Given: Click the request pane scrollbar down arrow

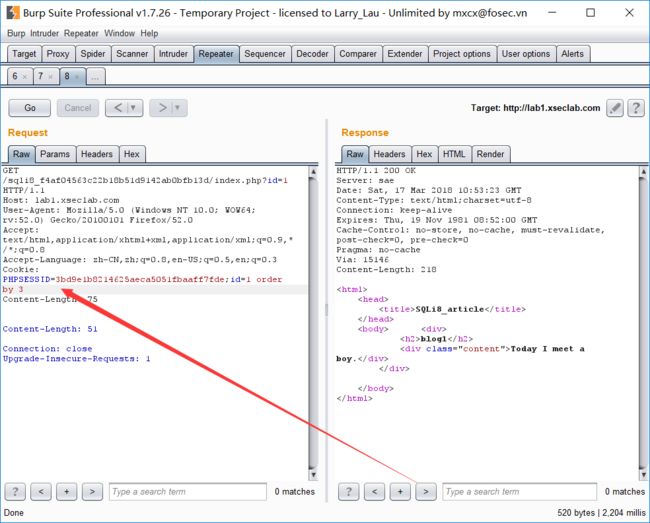Looking at the screenshot, I should click(x=313, y=475).
